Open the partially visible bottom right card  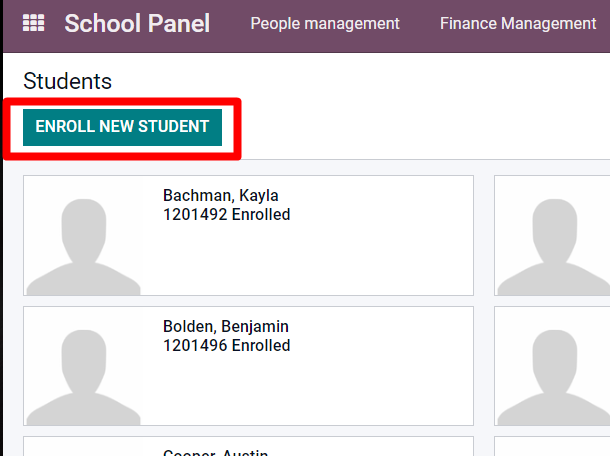click(552, 446)
